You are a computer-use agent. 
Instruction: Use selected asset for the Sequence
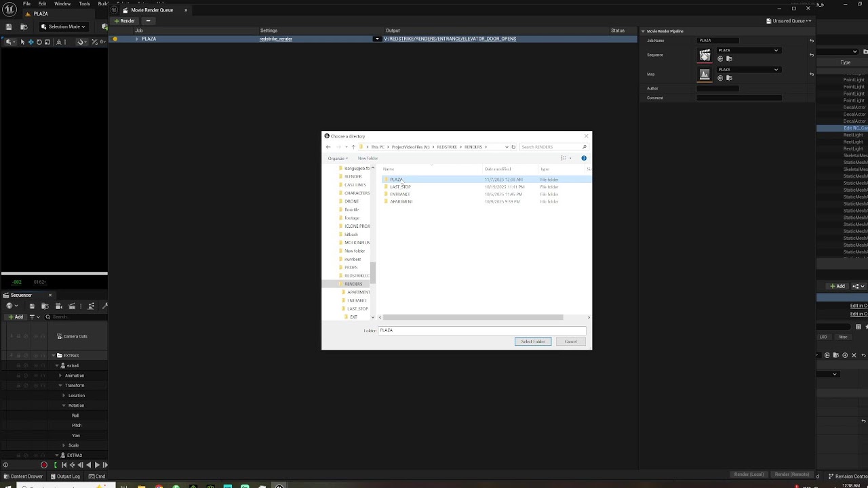pyautogui.click(x=720, y=59)
